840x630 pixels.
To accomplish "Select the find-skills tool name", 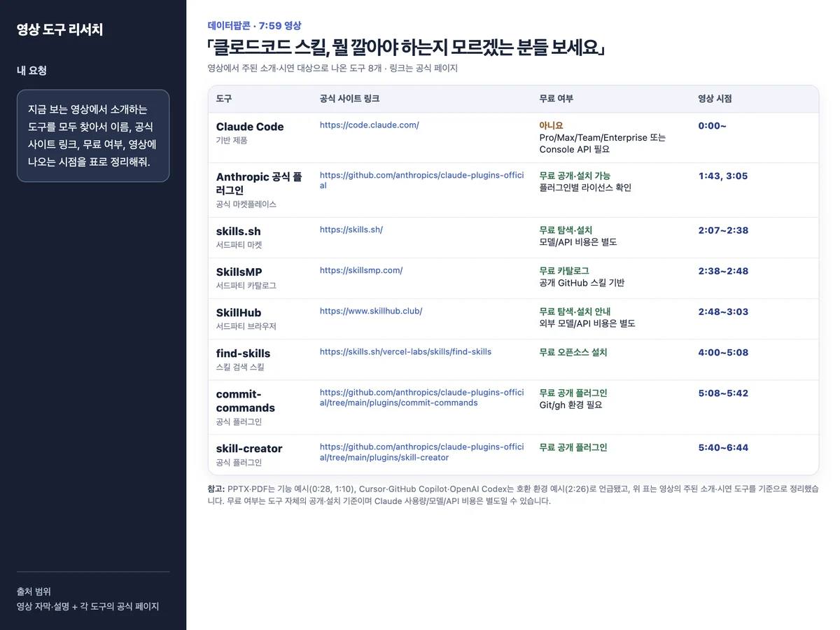I will [243, 353].
